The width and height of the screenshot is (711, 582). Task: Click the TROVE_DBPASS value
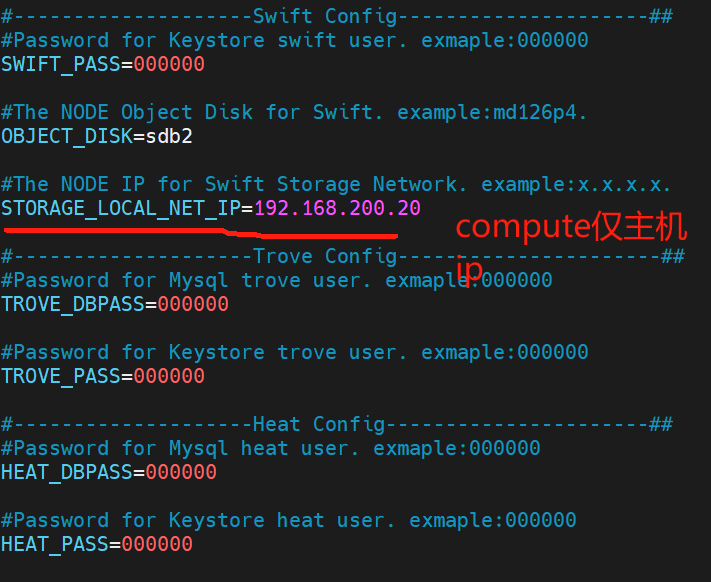pyautogui.click(x=193, y=304)
